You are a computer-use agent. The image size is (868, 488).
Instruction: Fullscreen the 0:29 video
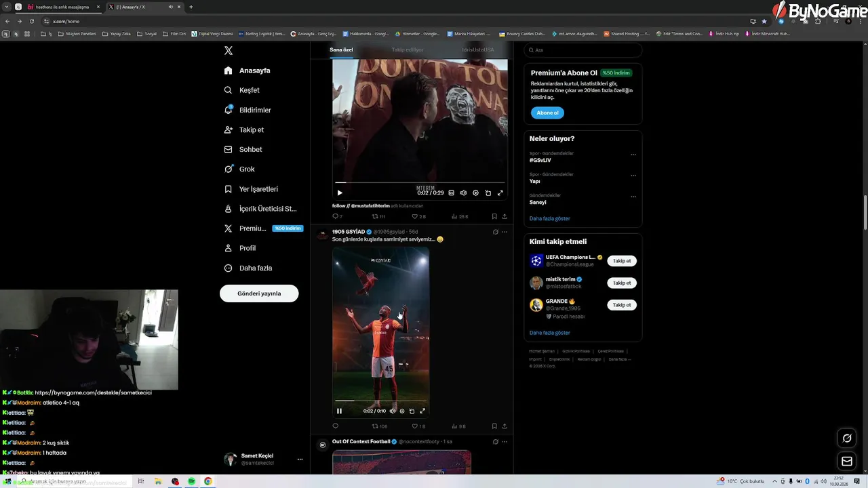[x=500, y=193]
